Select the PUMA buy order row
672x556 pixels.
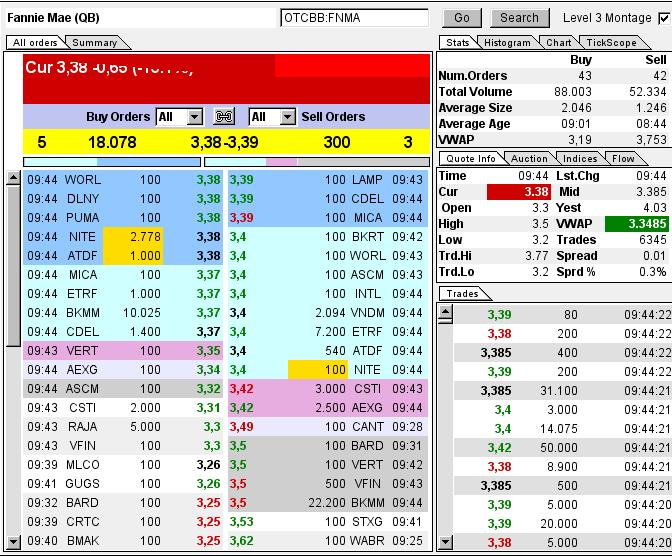point(123,218)
